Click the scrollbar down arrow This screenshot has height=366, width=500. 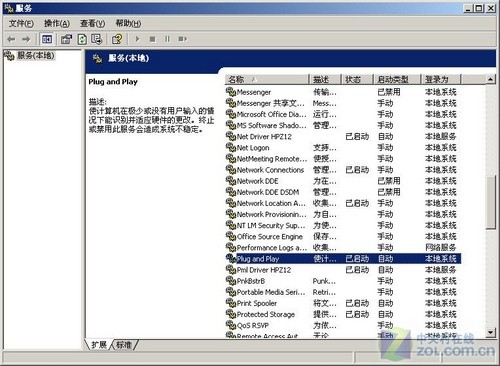tap(490, 332)
